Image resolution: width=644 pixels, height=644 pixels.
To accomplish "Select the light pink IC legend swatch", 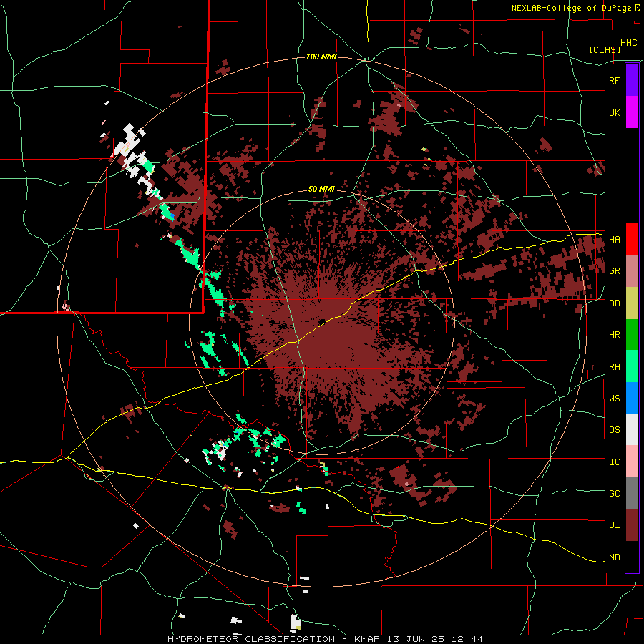I will (x=632, y=462).
